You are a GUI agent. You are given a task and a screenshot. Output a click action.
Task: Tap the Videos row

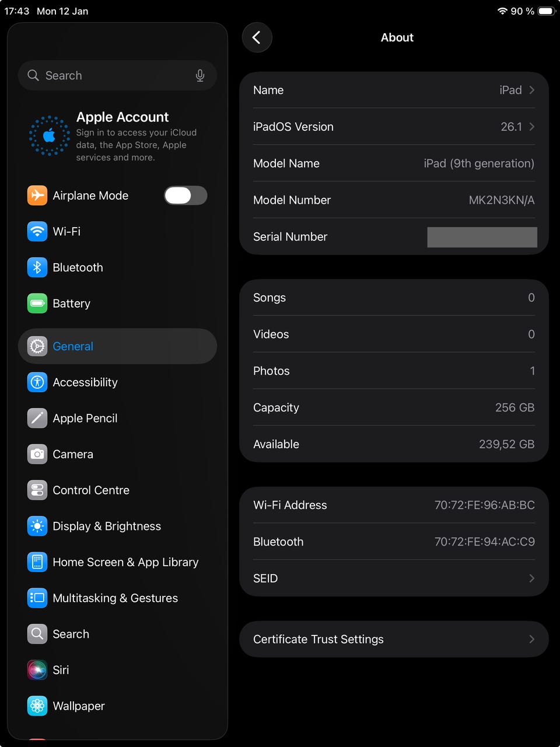394,334
